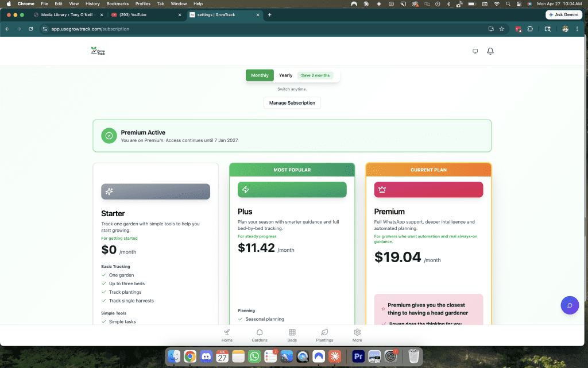Click the $0 Starter plan price
The image size is (588, 368).
click(x=109, y=250)
